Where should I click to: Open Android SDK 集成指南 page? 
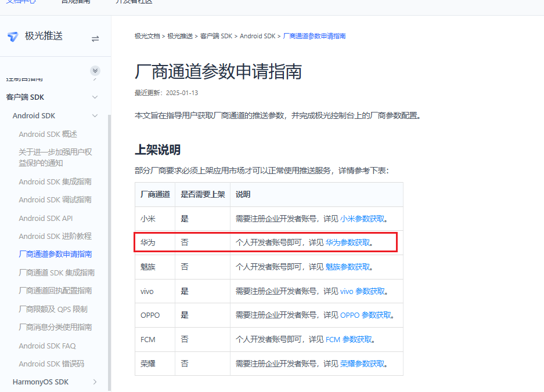point(55,182)
